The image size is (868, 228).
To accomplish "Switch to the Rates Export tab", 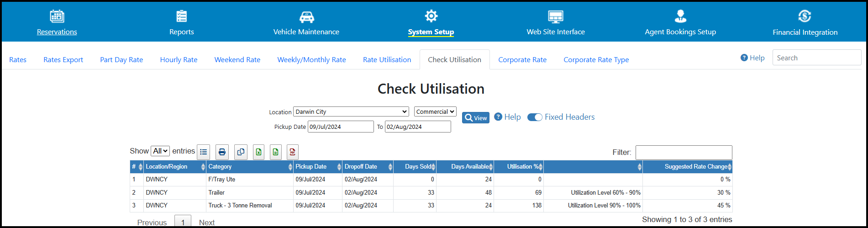I will coord(63,60).
